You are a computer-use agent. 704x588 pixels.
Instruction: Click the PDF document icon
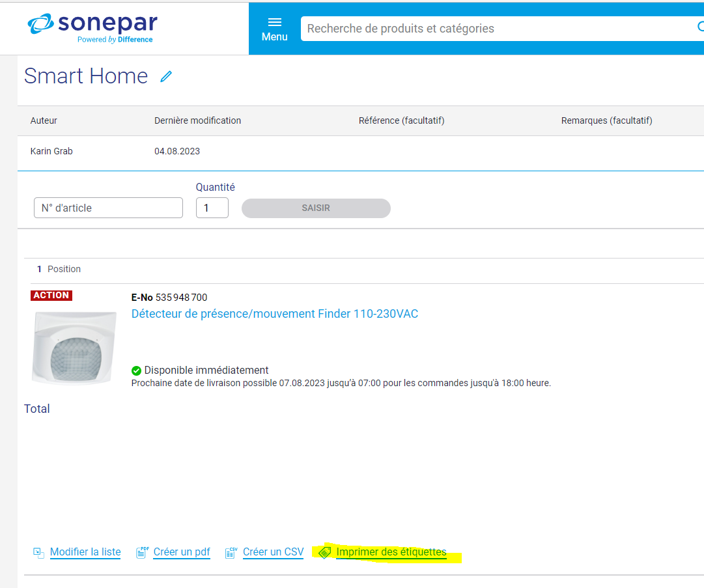click(143, 553)
